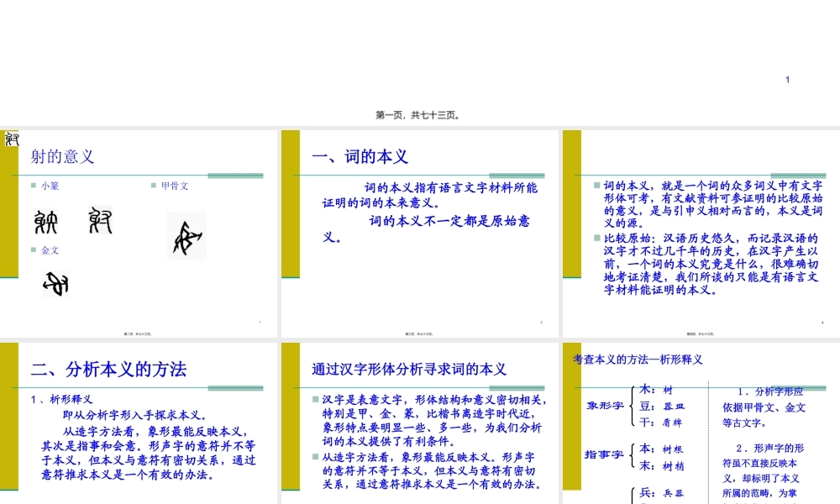Click the small seal glyph icon at the corner of the 射的意义 slide
Screen dimensions: 840x504
coord(12,139)
